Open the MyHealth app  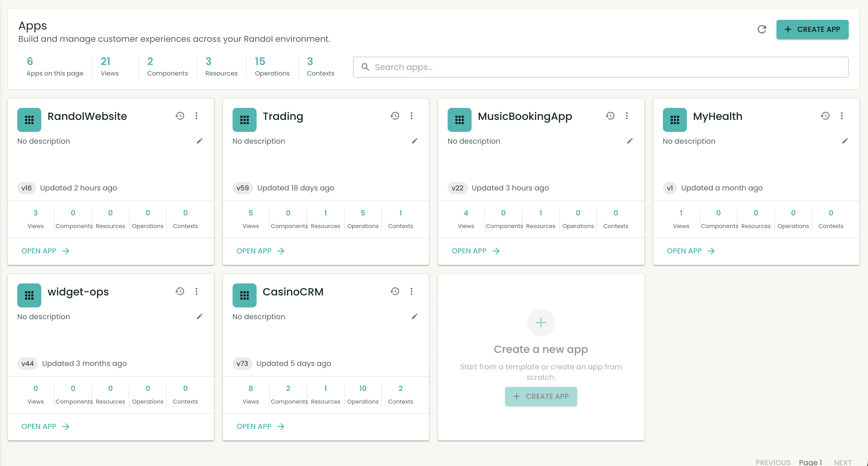691,251
